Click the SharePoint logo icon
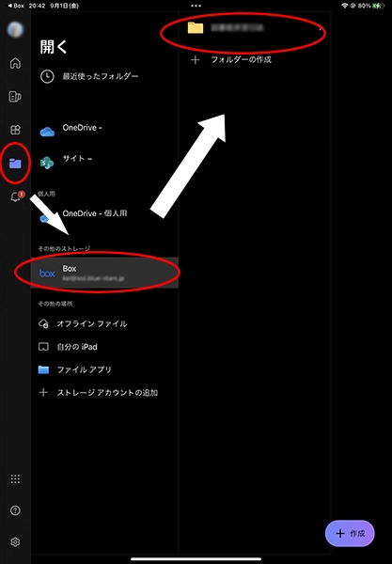Viewport: 392px width, 564px height. (47, 163)
